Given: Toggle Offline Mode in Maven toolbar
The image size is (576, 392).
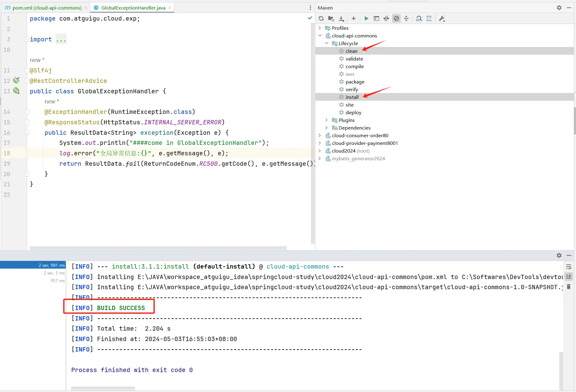Looking at the screenshot, I should (386, 18).
